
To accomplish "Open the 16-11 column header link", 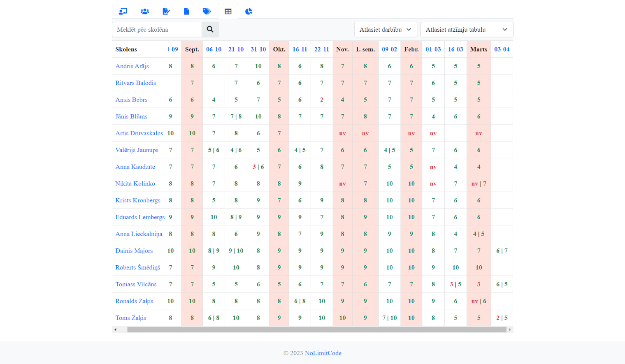I will click(300, 49).
